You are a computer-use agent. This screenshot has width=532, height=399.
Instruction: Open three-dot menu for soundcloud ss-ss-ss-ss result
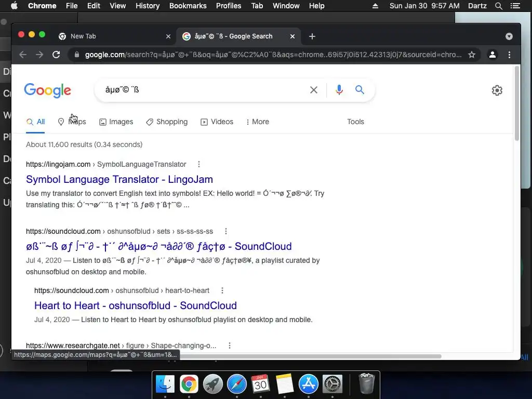[x=226, y=231]
